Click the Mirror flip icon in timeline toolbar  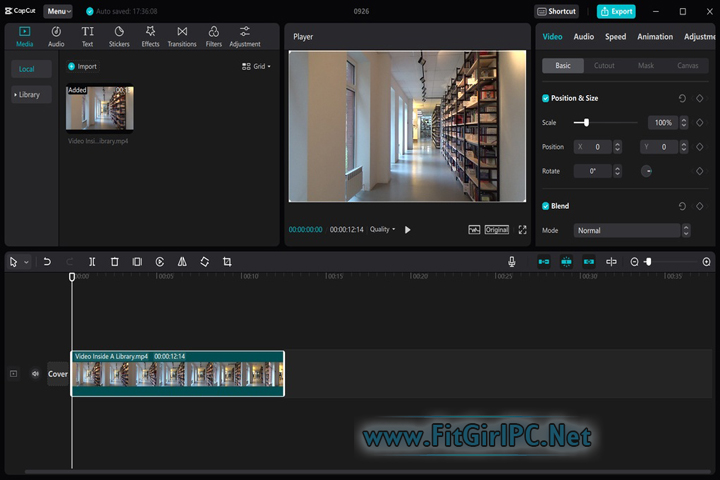(x=182, y=262)
